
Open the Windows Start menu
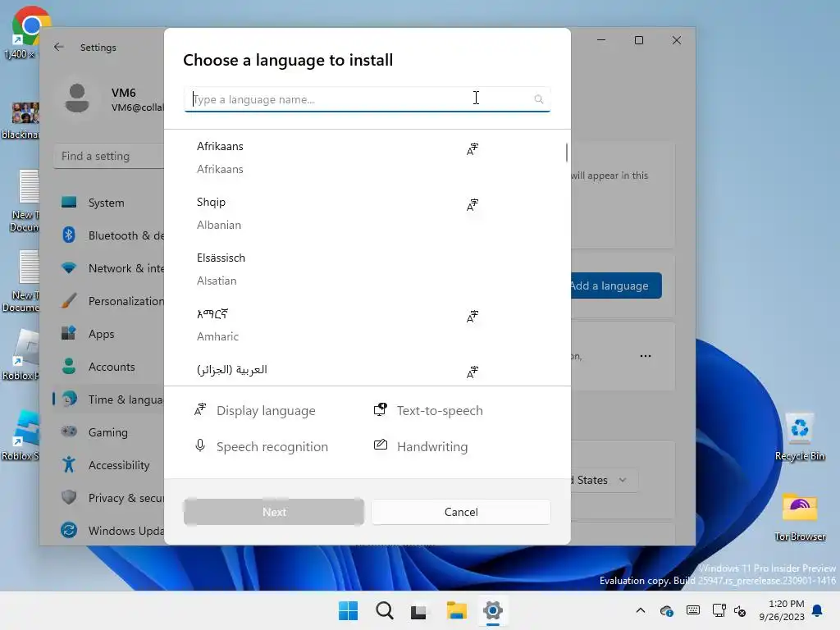point(348,610)
